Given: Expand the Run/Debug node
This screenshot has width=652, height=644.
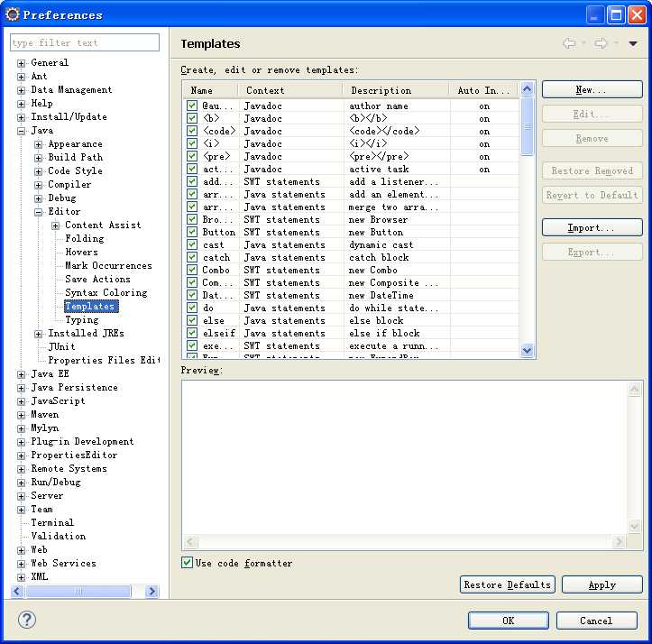Looking at the screenshot, I should [21, 483].
